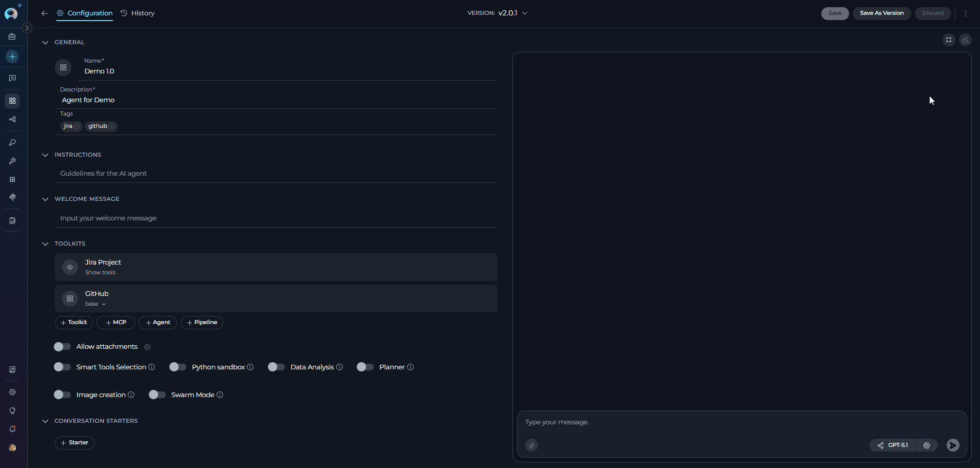Add a nested Agent
The width and height of the screenshot is (980, 468).
pyautogui.click(x=158, y=323)
